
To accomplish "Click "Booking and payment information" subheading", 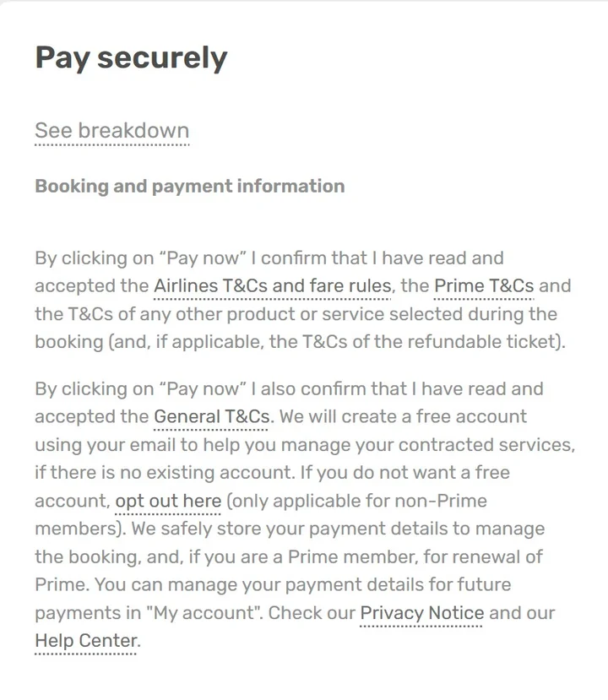I will [x=189, y=187].
